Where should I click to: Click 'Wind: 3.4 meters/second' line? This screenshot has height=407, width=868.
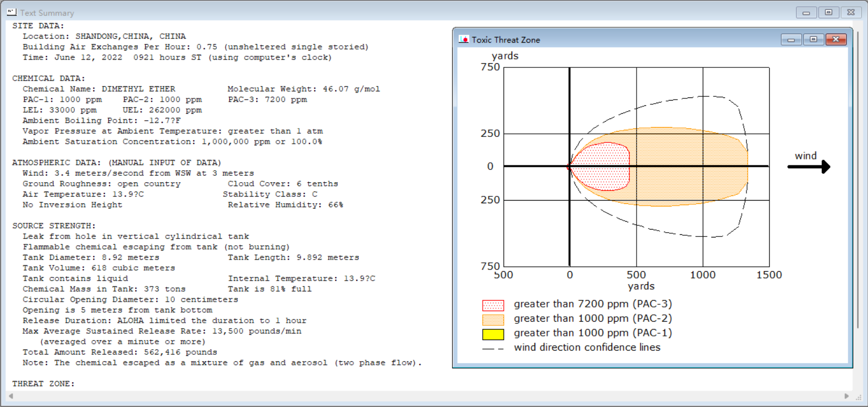click(x=138, y=173)
